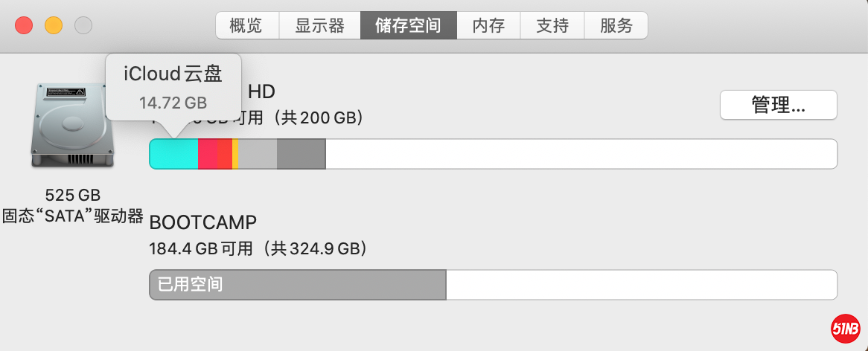Click the orange-red storage bar segment
This screenshot has width=868, height=351.
[224, 154]
